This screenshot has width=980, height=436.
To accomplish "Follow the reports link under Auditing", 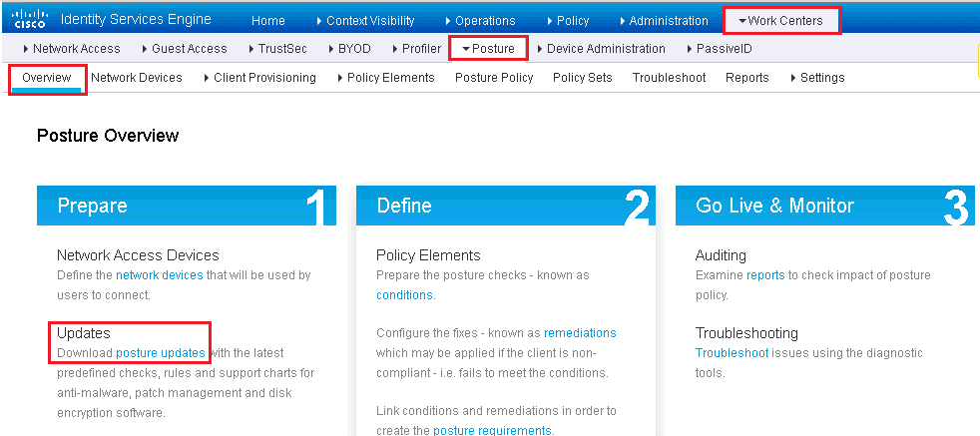I will point(765,274).
